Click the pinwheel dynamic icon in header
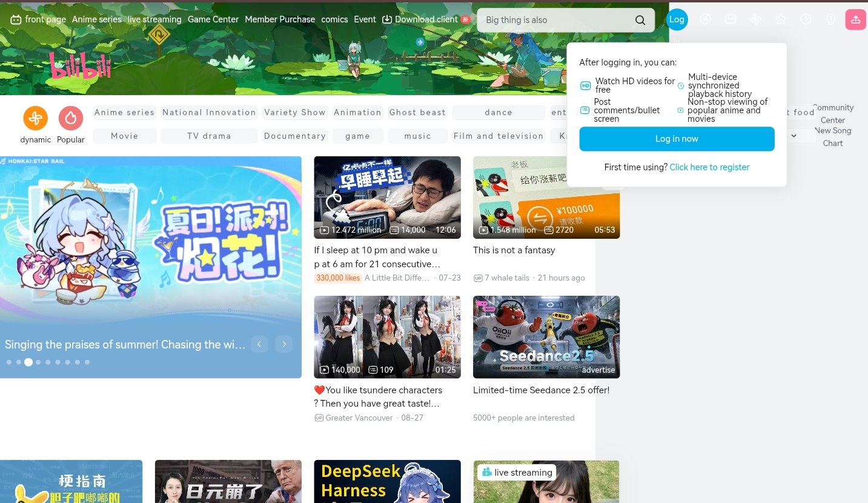Screen dimensions: 868x503 tap(755, 19)
